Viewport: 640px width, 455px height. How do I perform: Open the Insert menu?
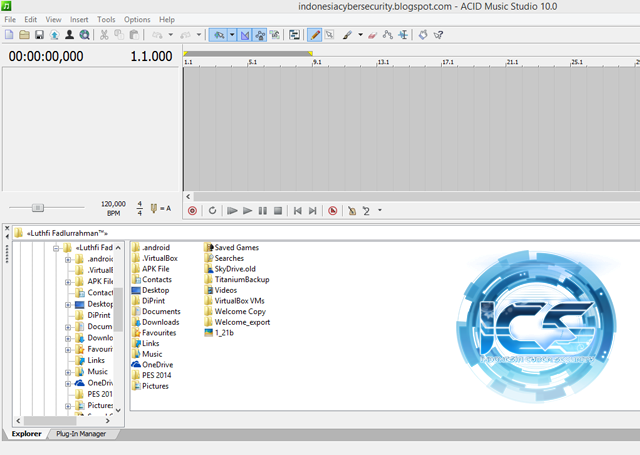[79, 20]
